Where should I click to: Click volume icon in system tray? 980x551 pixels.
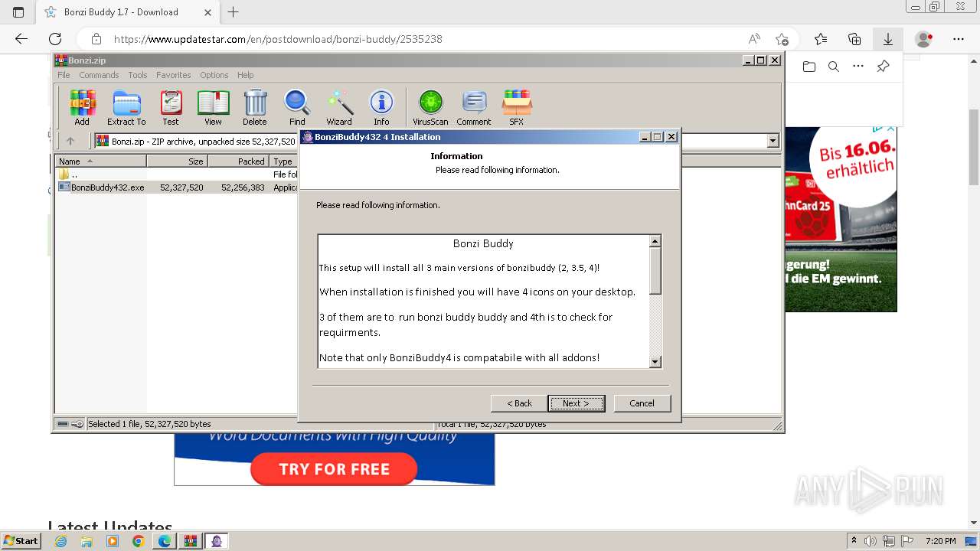coord(871,540)
